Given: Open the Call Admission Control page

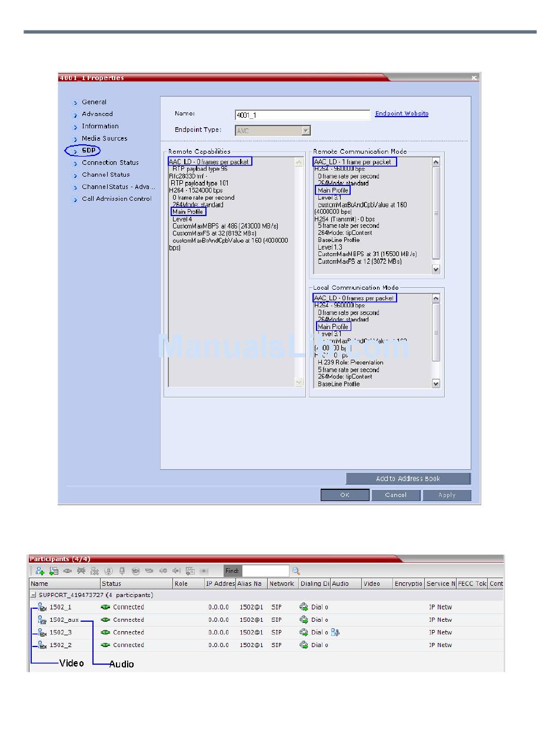Looking at the screenshot, I should (x=117, y=199).
